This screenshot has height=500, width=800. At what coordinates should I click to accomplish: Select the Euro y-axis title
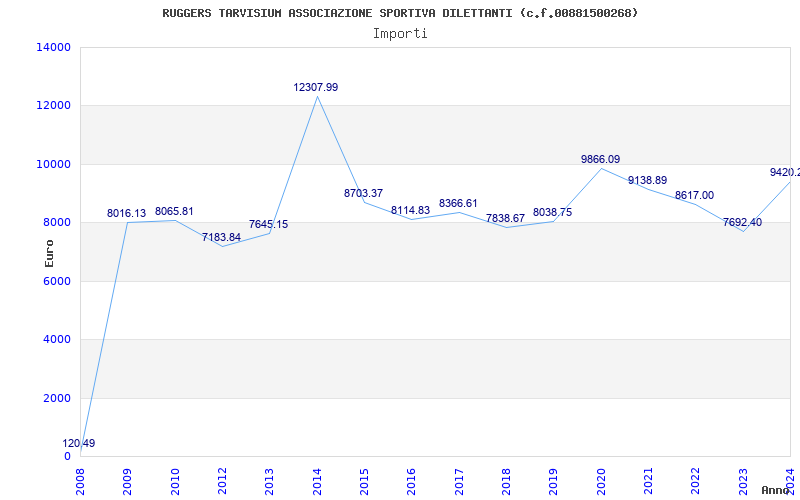[50, 253]
